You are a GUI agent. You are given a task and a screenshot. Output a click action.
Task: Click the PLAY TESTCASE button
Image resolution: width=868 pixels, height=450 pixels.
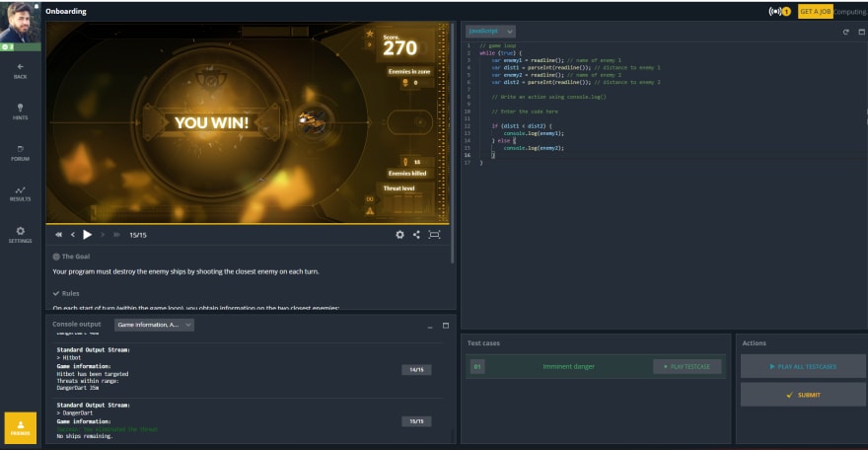[687, 366]
